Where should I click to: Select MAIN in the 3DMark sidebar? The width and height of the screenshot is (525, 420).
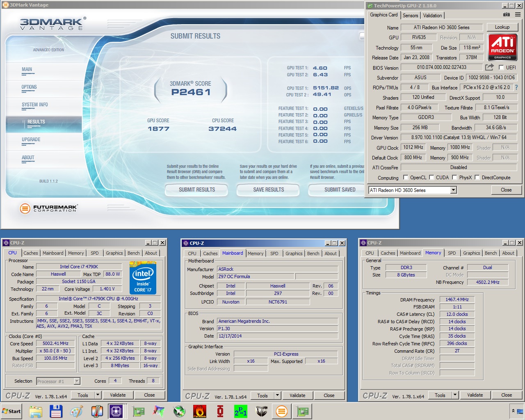click(27, 69)
